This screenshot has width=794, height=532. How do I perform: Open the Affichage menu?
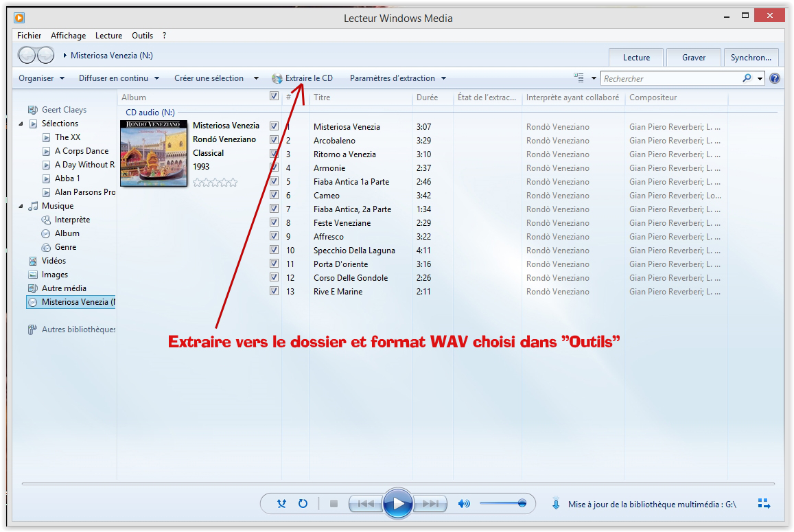click(x=68, y=36)
